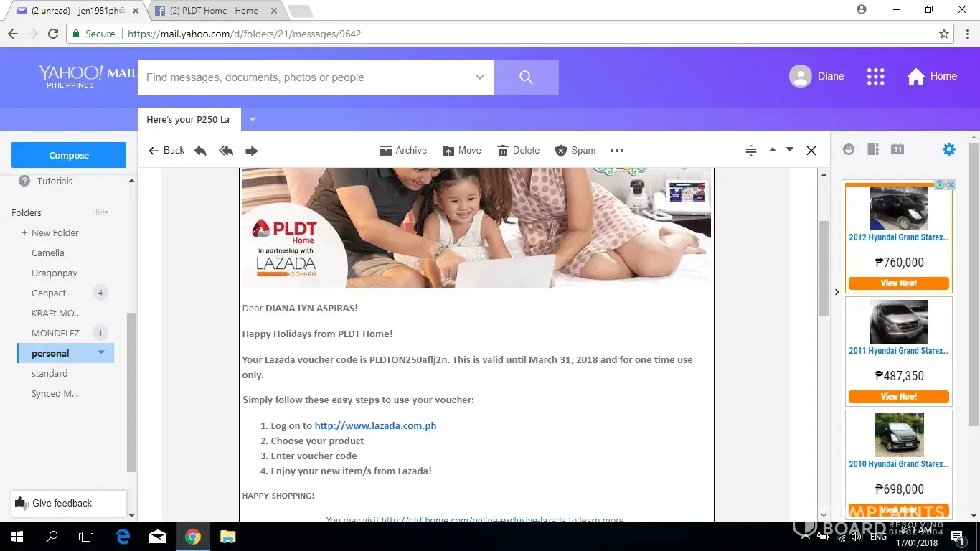
Task: Hide the Folders list
Action: click(100, 212)
